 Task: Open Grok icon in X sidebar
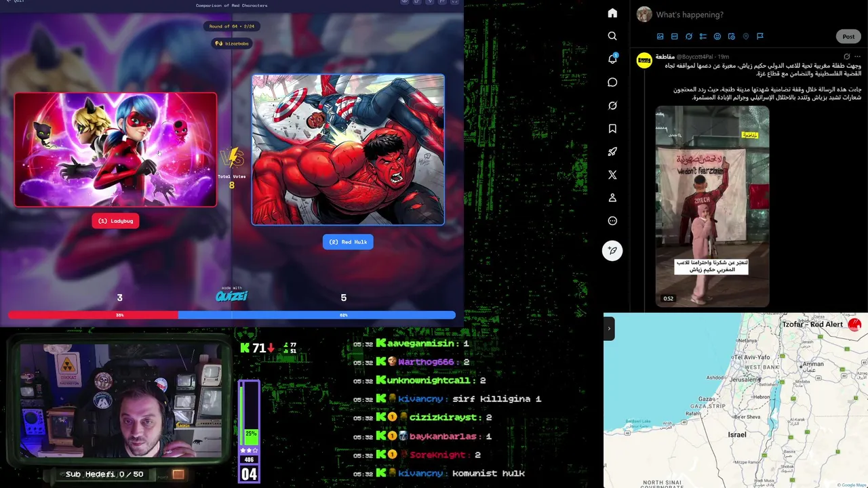coord(612,105)
